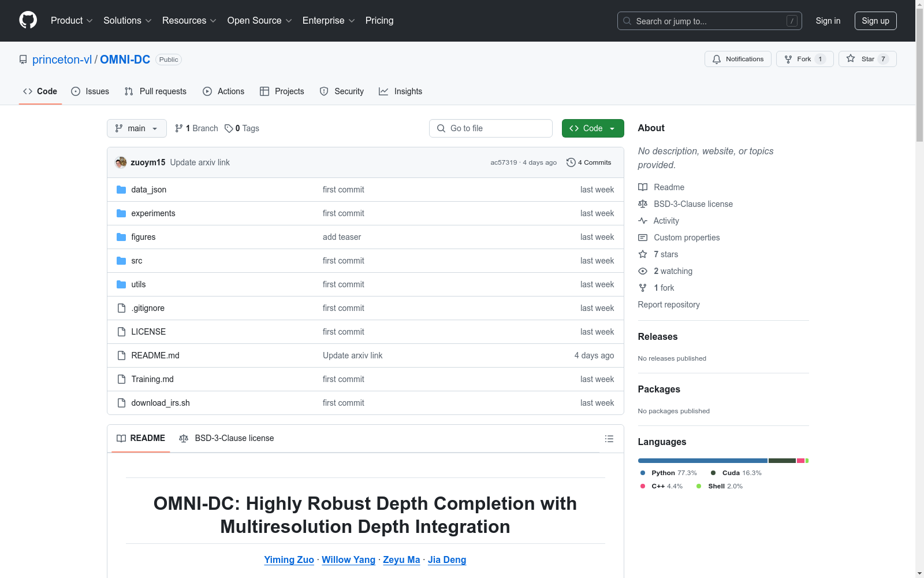Image resolution: width=924 pixels, height=578 pixels.
Task: Click the experiments folder icon
Action: 121,213
